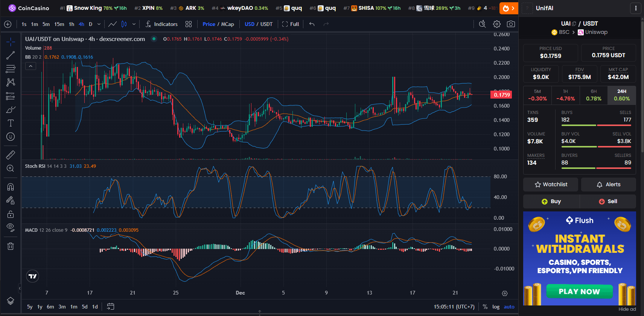This screenshot has width=644, height=316.
Task: Take a chart snapshot with camera
Action: click(511, 24)
